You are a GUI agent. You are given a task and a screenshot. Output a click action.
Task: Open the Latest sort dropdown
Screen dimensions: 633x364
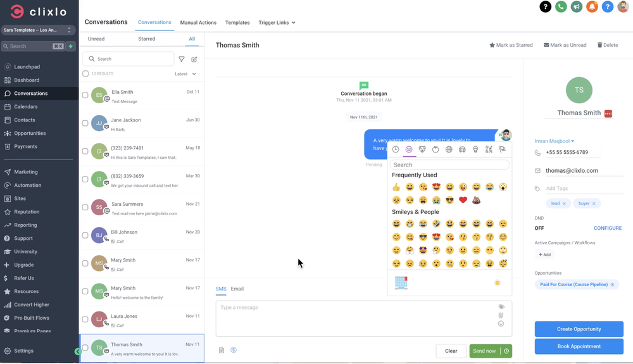coord(185,74)
